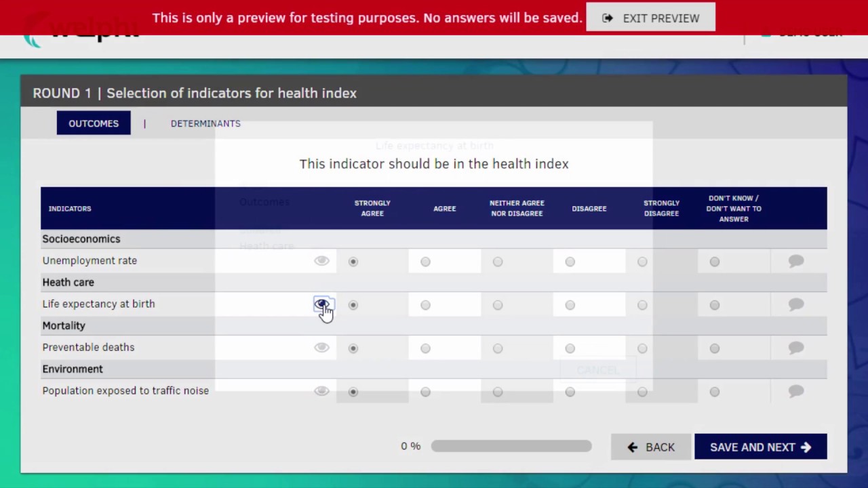Click the Save and Next button
868x488 pixels.
click(760, 447)
